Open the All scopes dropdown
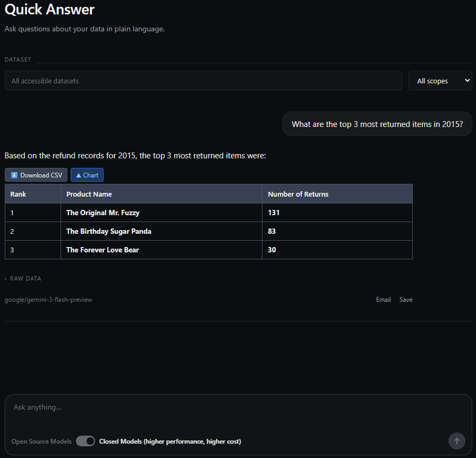Image resolution: width=476 pixels, height=458 pixels. pos(440,81)
